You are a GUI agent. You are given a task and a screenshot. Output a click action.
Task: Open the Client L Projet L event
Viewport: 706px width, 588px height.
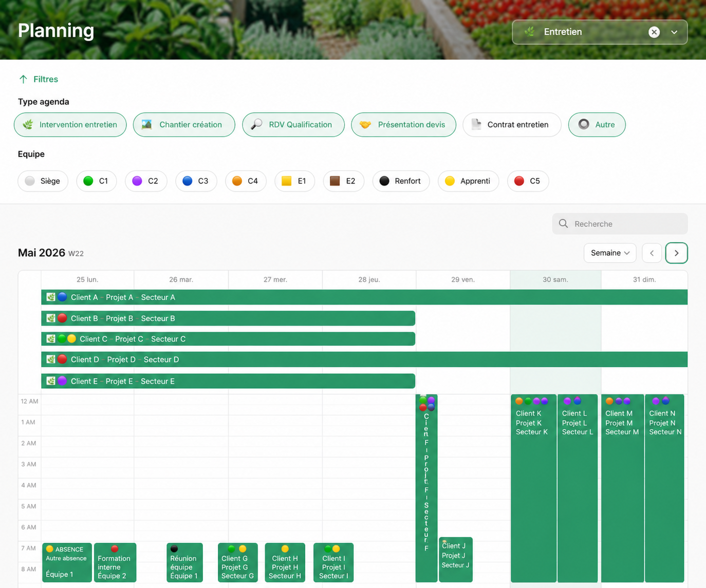pos(578,488)
